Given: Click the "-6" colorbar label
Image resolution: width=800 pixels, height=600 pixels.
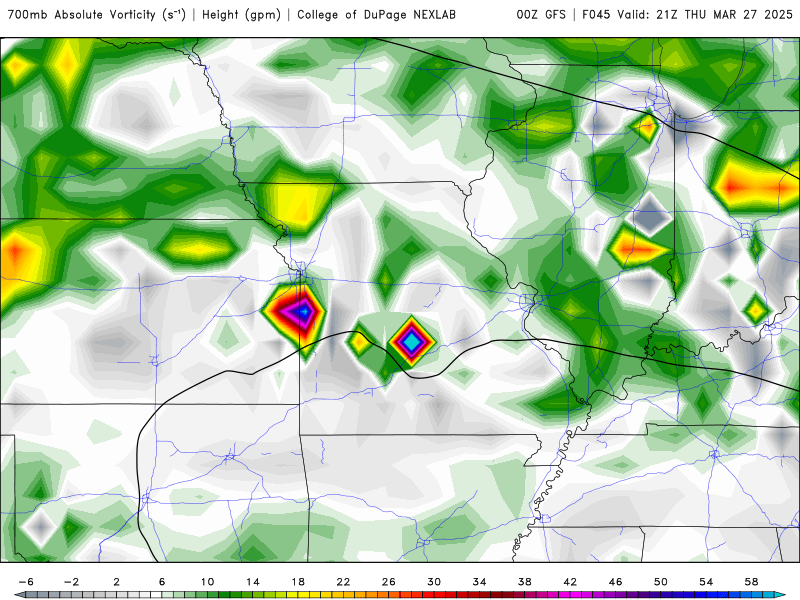Looking at the screenshot, I should (x=26, y=582).
